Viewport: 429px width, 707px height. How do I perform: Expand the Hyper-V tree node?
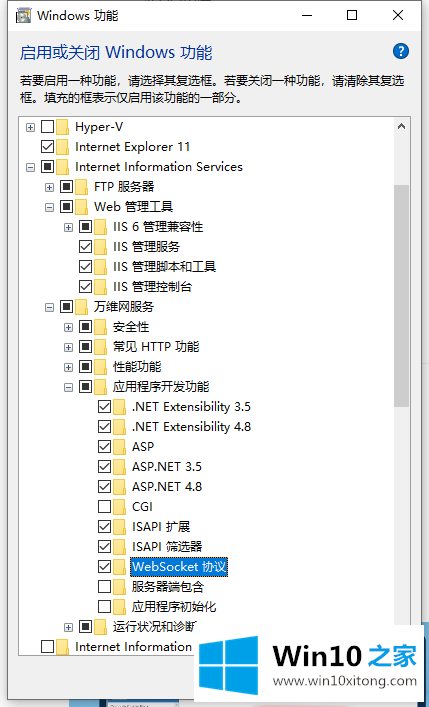point(30,128)
